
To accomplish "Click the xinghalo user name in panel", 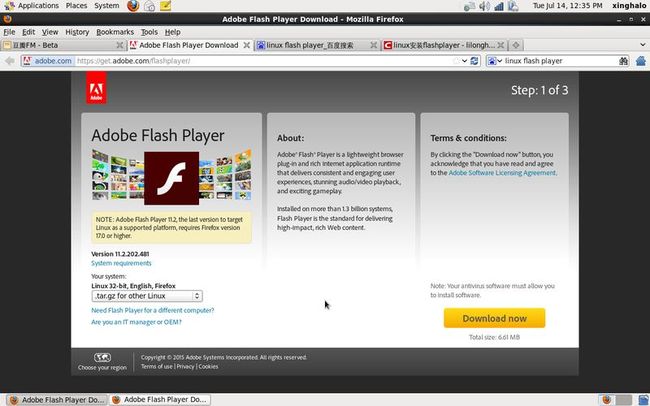I will [x=629, y=5].
